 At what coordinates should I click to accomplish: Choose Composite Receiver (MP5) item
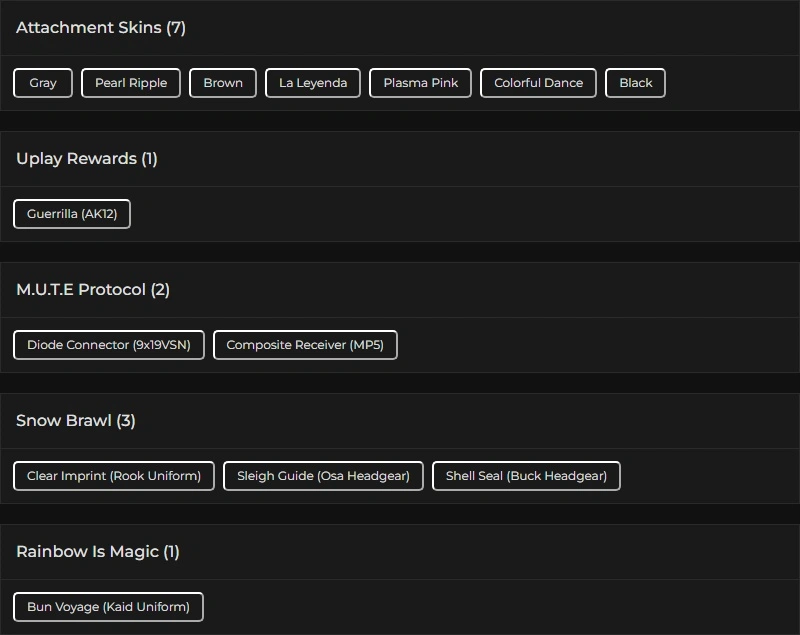(305, 345)
